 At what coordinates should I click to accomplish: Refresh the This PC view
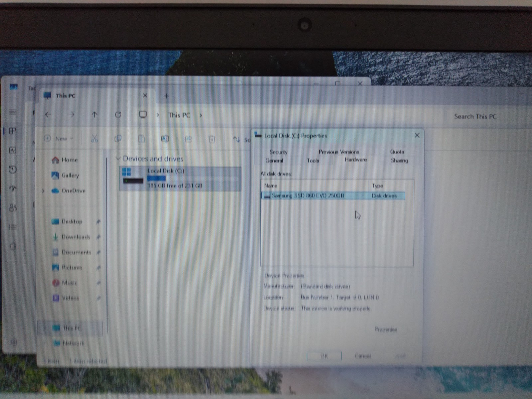118,115
